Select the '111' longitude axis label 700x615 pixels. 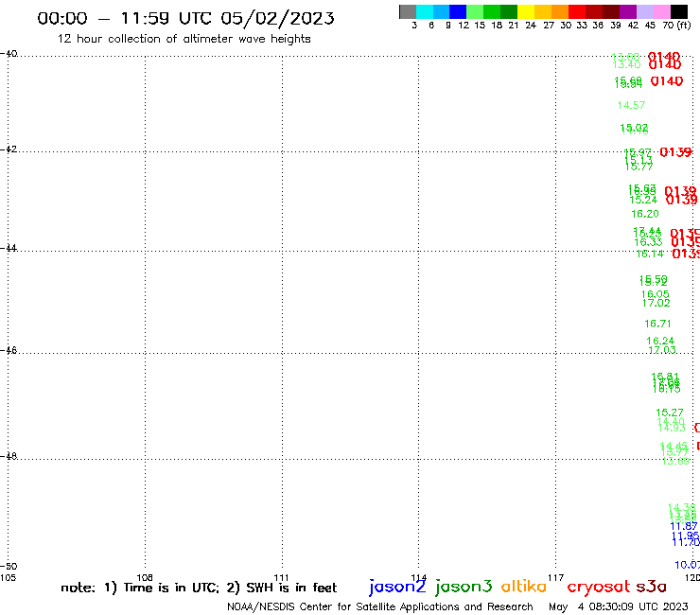point(281,578)
